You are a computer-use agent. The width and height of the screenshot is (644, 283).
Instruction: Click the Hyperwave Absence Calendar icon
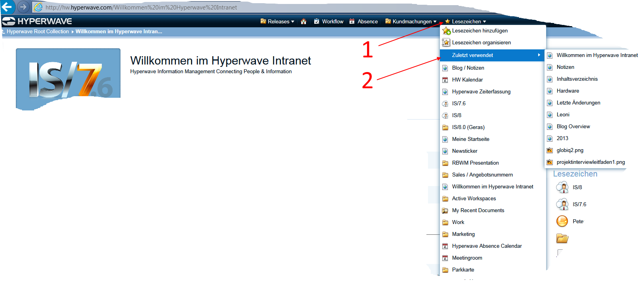(x=445, y=246)
